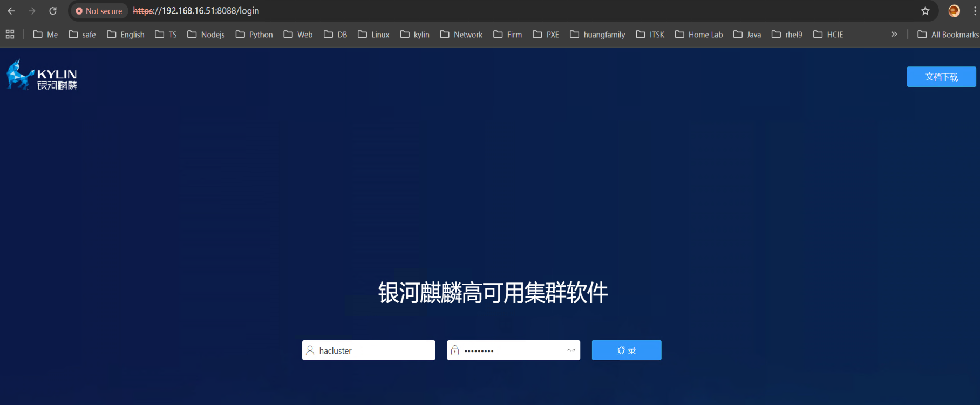Click the Not secure warning badge
This screenshot has width=980, height=405.
(x=99, y=11)
